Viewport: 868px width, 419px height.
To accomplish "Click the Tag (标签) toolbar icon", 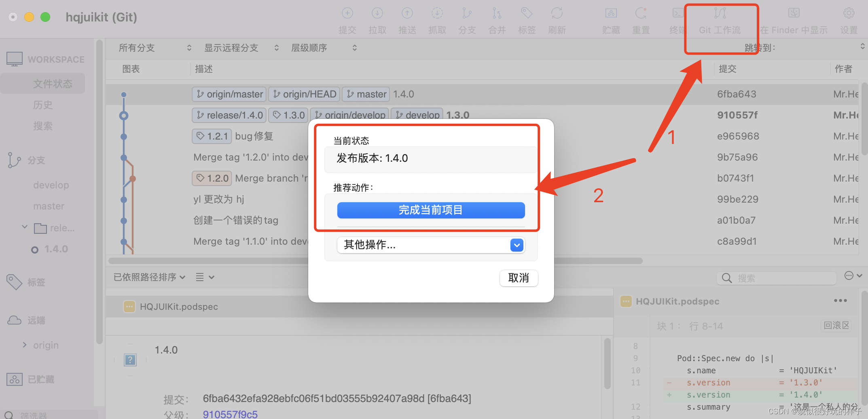I will point(527,14).
